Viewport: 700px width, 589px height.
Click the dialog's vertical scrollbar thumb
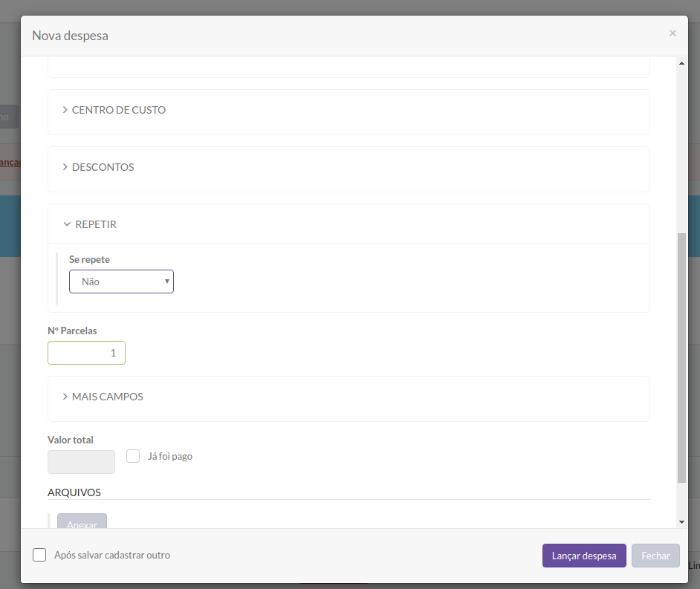(x=681, y=358)
